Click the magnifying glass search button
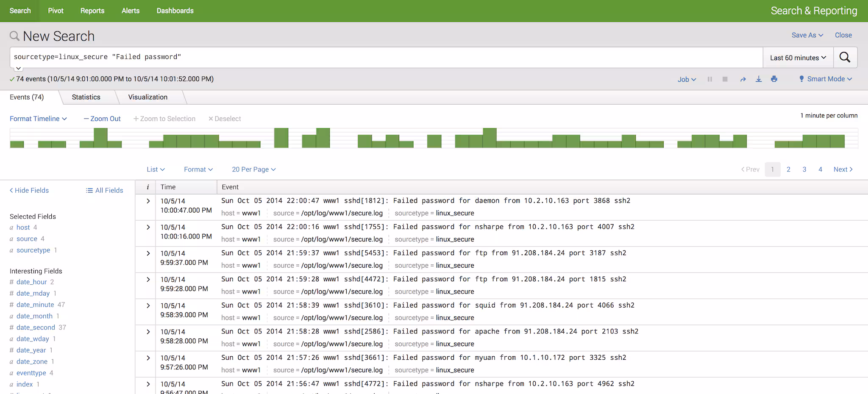 (845, 58)
